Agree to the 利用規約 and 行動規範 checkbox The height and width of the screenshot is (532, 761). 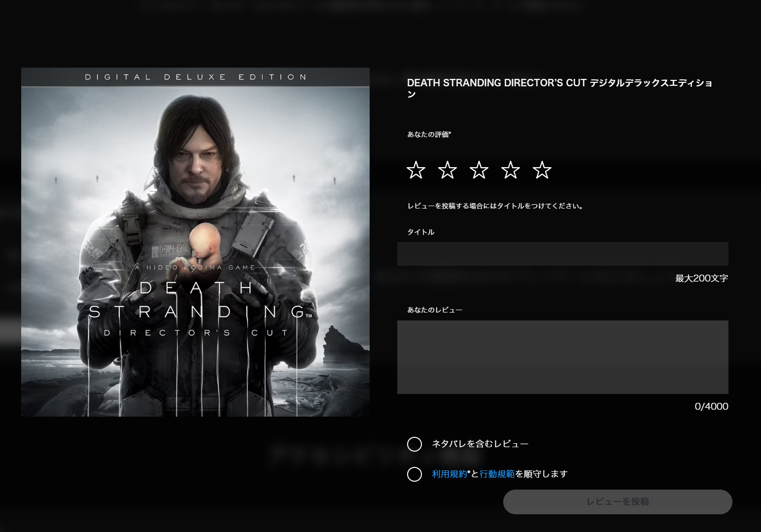point(415,474)
